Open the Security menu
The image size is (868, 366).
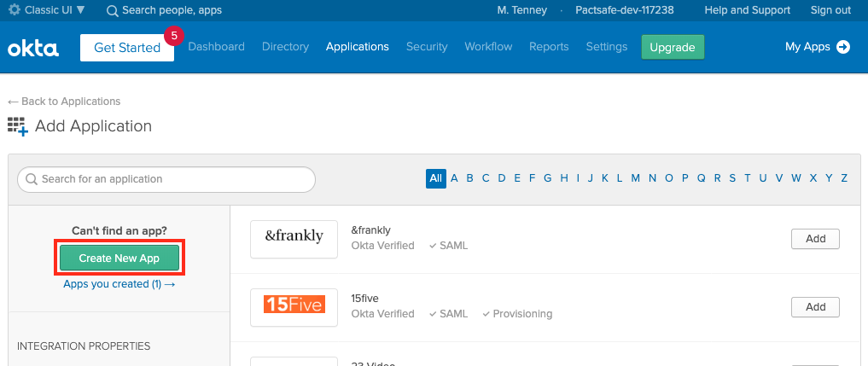pos(427,47)
